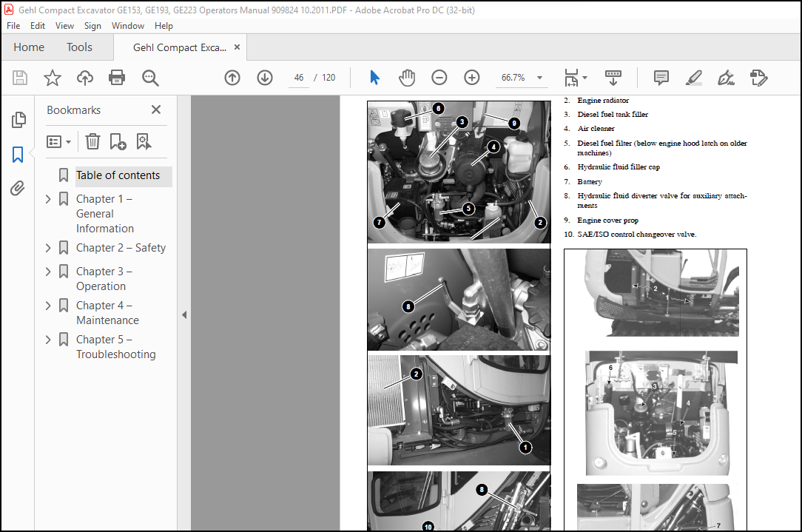Open the sign document tool

point(726,77)
